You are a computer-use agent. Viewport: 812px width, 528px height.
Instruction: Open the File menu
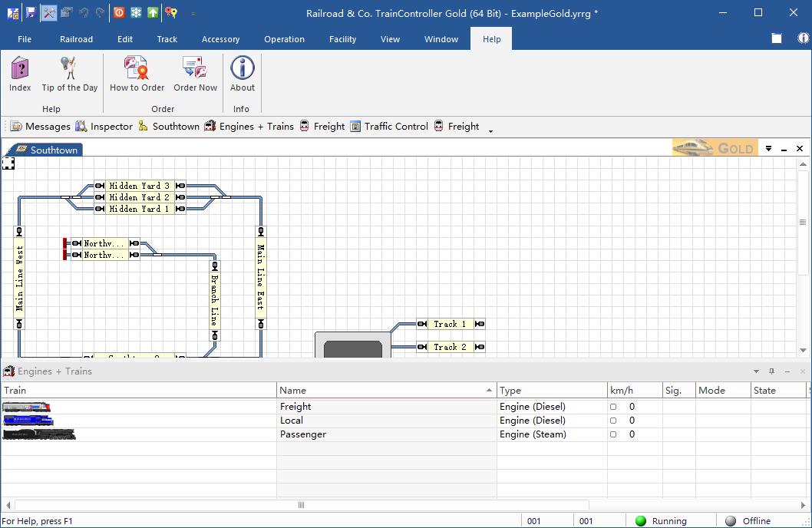pyautogui.click(x=25, y=39)
